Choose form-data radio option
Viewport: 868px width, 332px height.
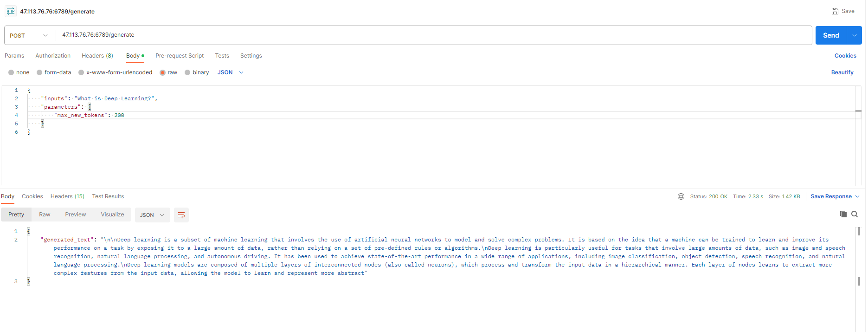click(x=40, y=72)
